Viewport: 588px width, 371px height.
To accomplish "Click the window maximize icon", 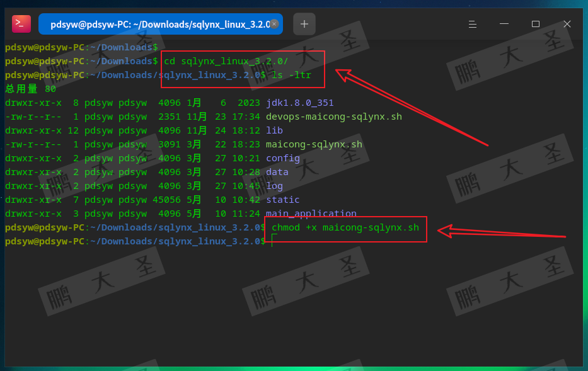I will point(535,23).
